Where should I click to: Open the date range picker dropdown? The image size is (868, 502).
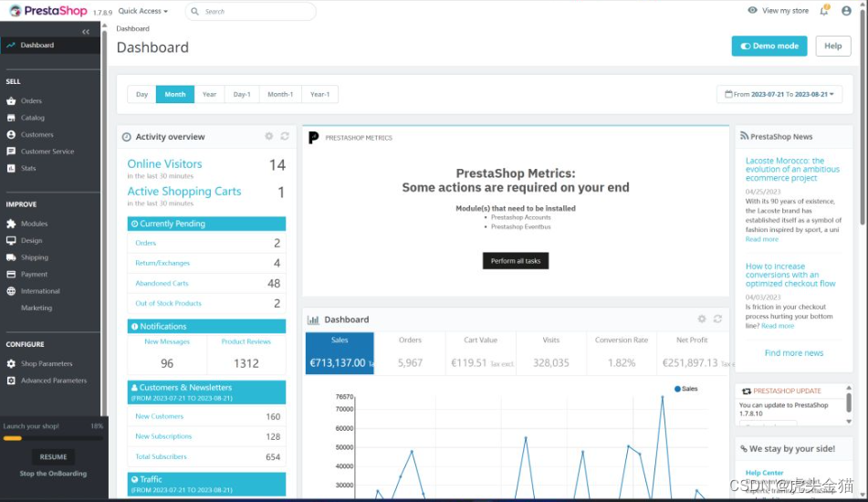[x=779, y=94]
